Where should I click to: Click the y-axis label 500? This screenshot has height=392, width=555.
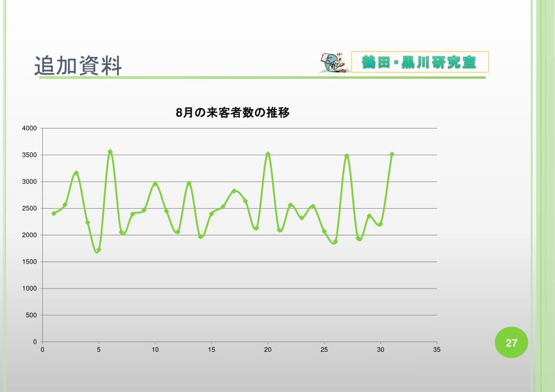tap(31, 315)
